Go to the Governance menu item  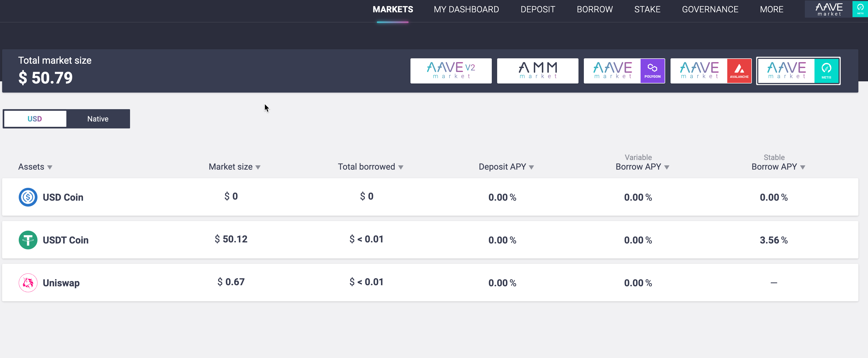tap(710, 9)
